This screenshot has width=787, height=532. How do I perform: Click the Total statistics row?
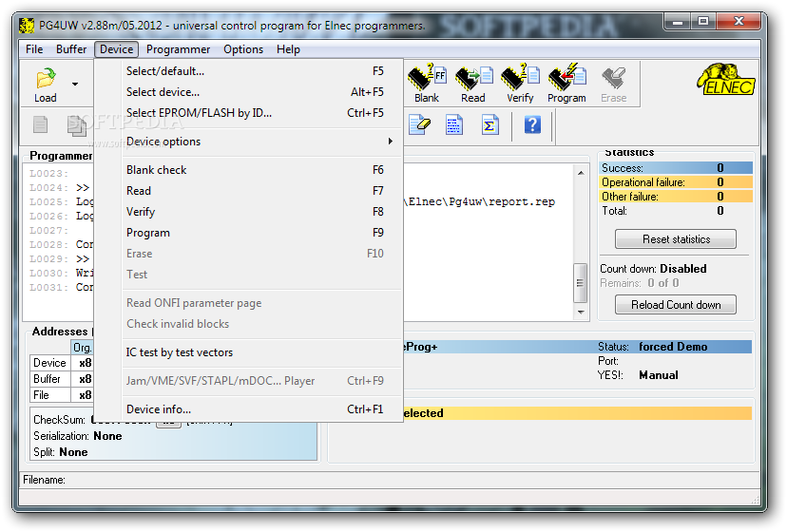click(676, 211)
